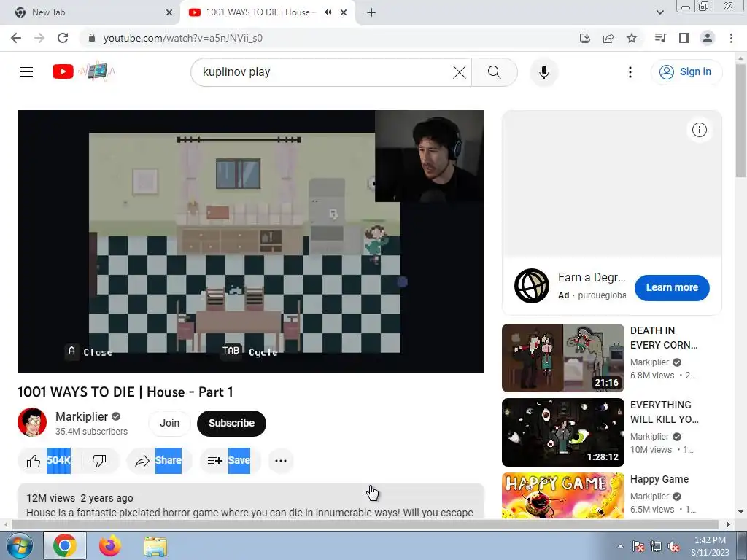Share this page via address bar icon

click(608, 38)
